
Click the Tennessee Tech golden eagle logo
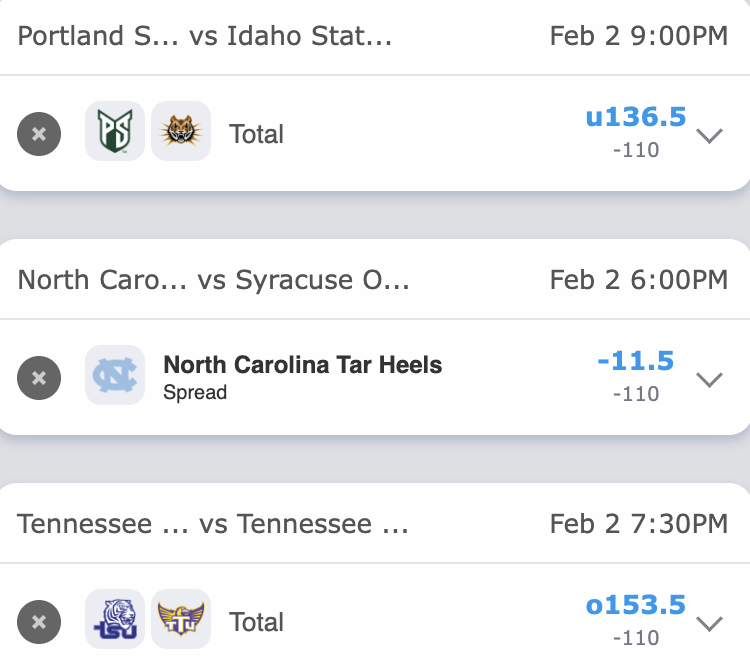coord(181,620)
